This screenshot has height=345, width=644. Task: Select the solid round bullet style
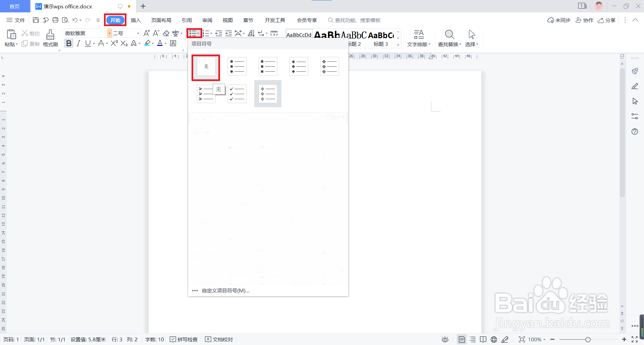coord(237,66)
